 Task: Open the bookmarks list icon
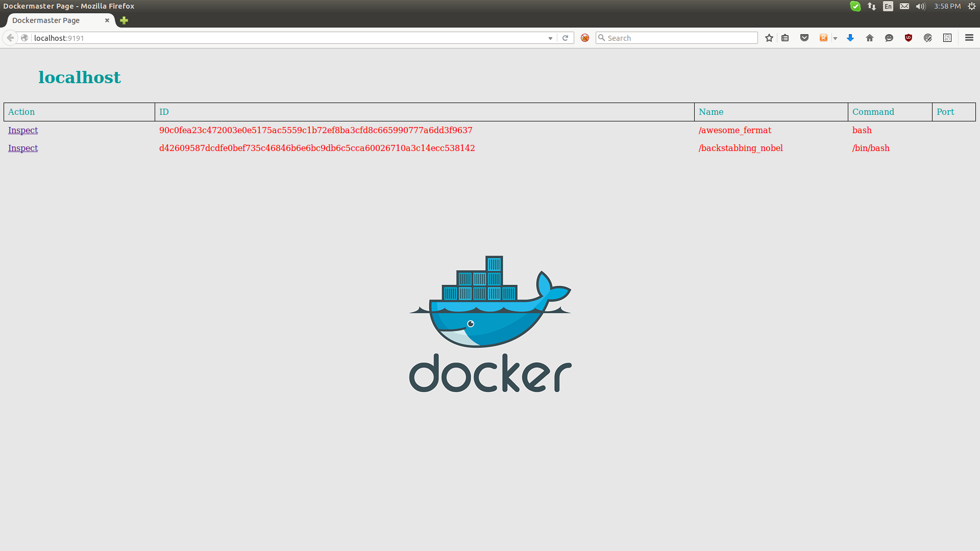(785, 38)
